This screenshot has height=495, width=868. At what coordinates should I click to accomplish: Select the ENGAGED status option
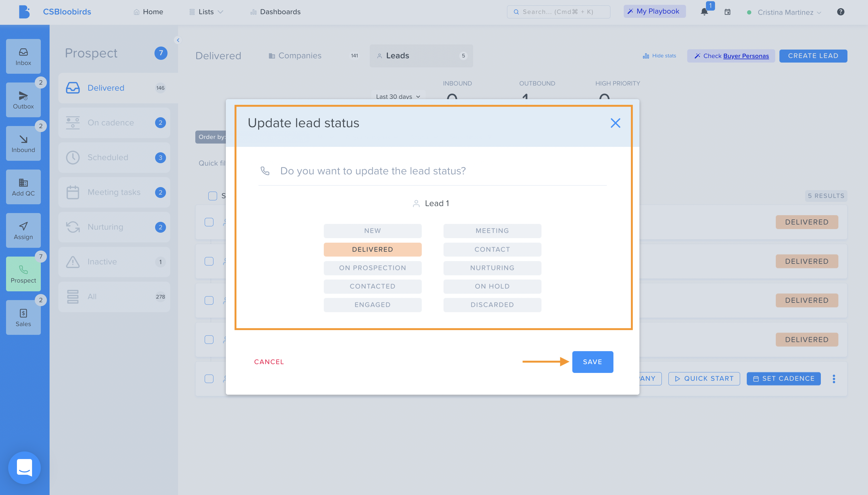(372, 305)
